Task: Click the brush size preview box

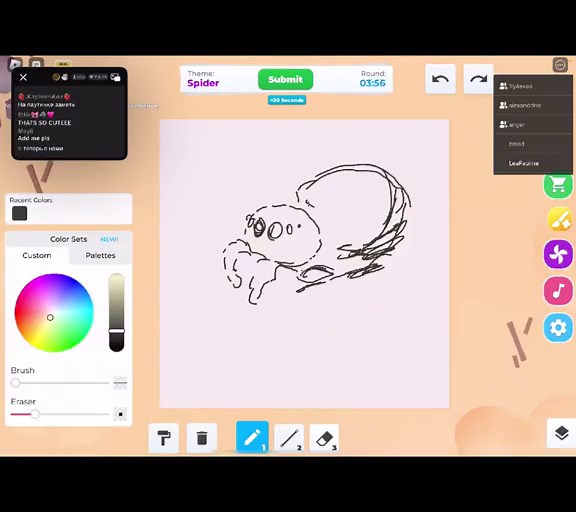Action: [x=120, y=383]
